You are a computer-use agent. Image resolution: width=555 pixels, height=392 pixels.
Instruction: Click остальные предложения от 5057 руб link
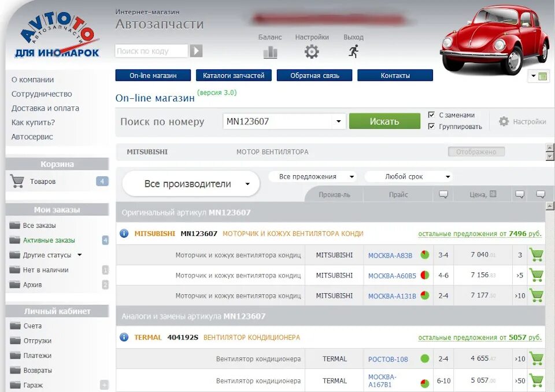tap(480, 338)
